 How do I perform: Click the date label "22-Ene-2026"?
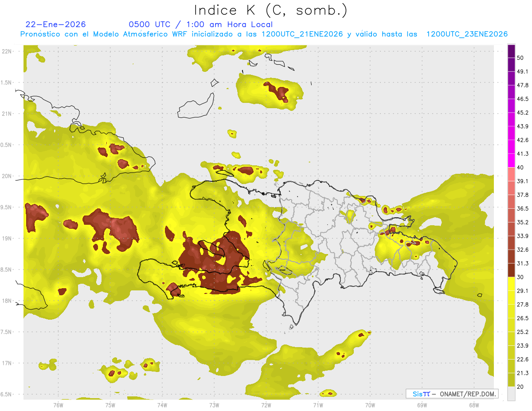pyautogui.click(x=56, y=24)
